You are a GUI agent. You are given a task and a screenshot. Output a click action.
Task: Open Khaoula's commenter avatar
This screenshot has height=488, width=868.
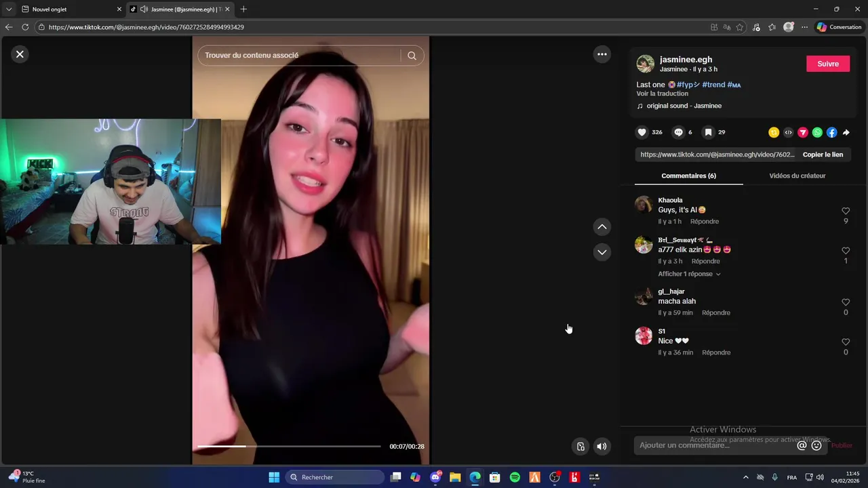pyautogui.click(x=644, y=205)
